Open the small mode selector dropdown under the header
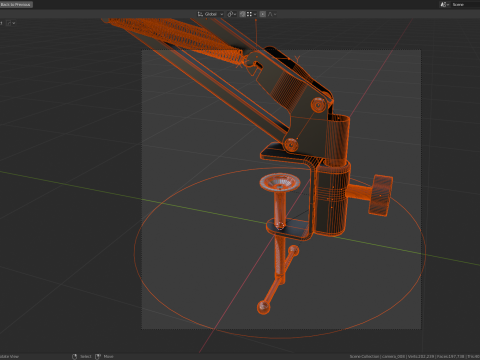This screenshot has height=360, width=480. click(x=11, y=23)
